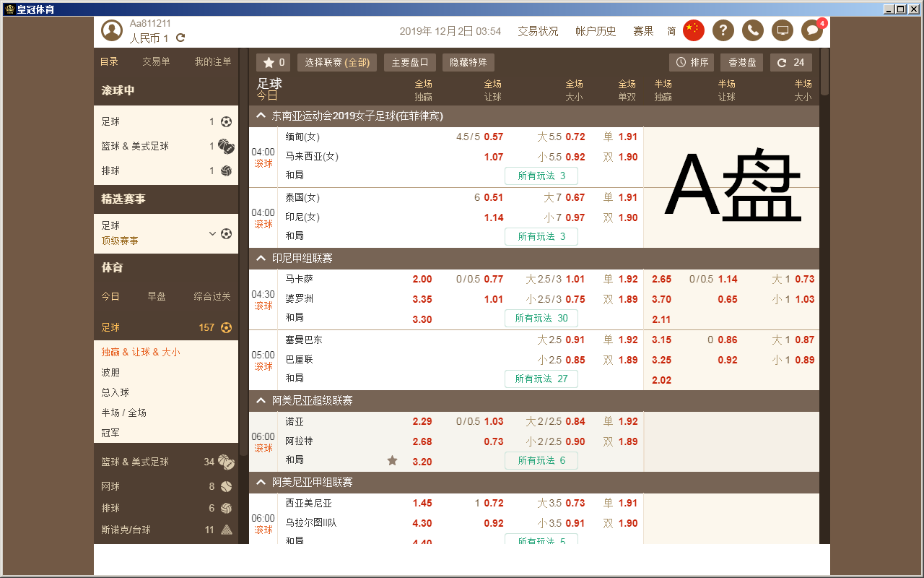Click the China flag language icon
This screenshot has height=578, width=924.
pyautogui.click(x=693, y=31)
